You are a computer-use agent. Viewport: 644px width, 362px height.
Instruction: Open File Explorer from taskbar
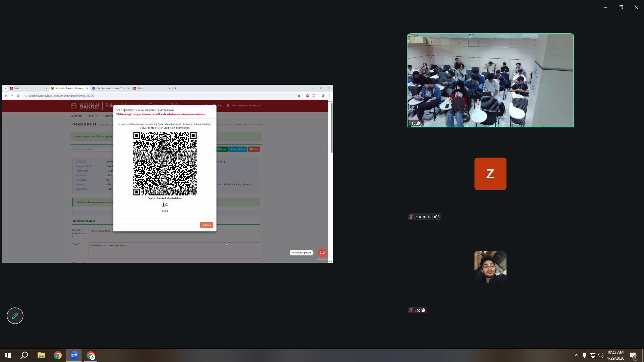tap(41, 355)
